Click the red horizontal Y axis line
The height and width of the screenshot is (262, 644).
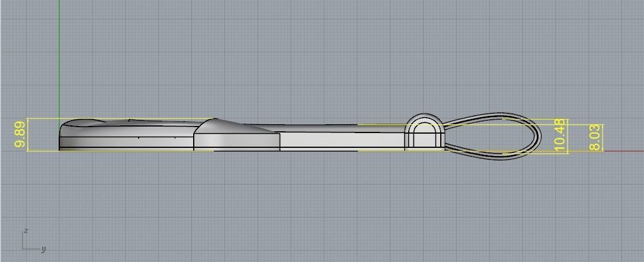pyautogui.click(x=624, y=150)
